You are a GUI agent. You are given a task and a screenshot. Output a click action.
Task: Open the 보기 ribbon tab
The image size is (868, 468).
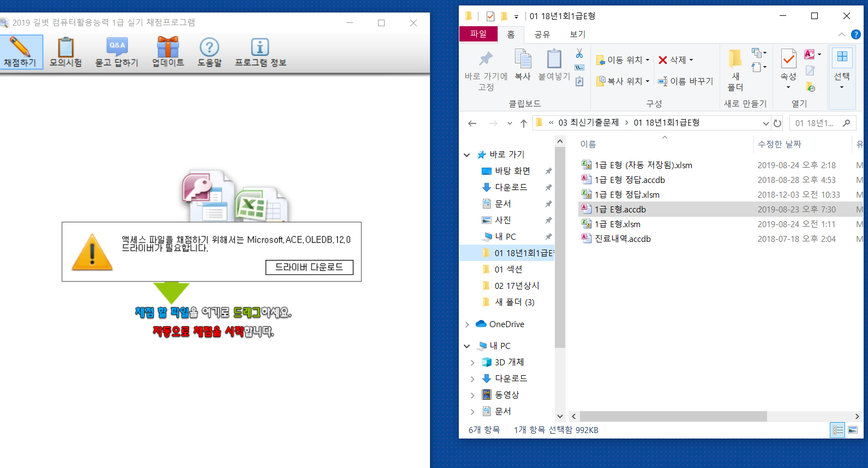[577, 34]
